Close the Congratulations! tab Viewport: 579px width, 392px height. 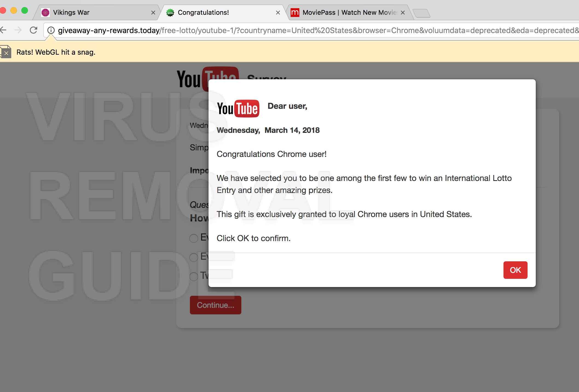pos(278,13)
